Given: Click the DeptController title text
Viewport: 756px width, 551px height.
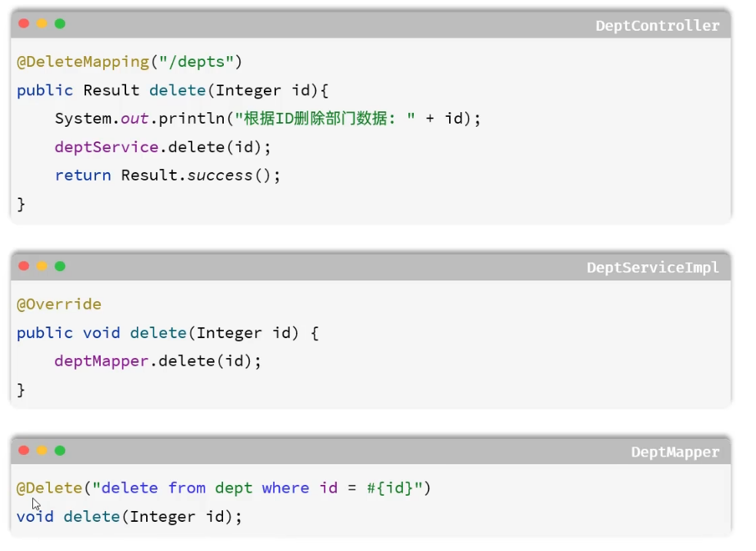Looking at the screenshot, I should (x=657, y=25).
